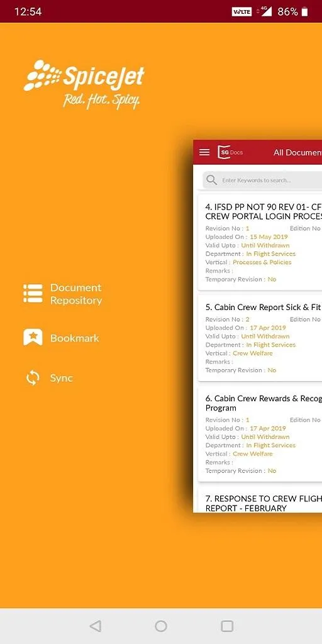This screenshot has height=644, width=322.
Task: Tap the All Documents header title
Action: pyautogui.click(x=297, y=152)
